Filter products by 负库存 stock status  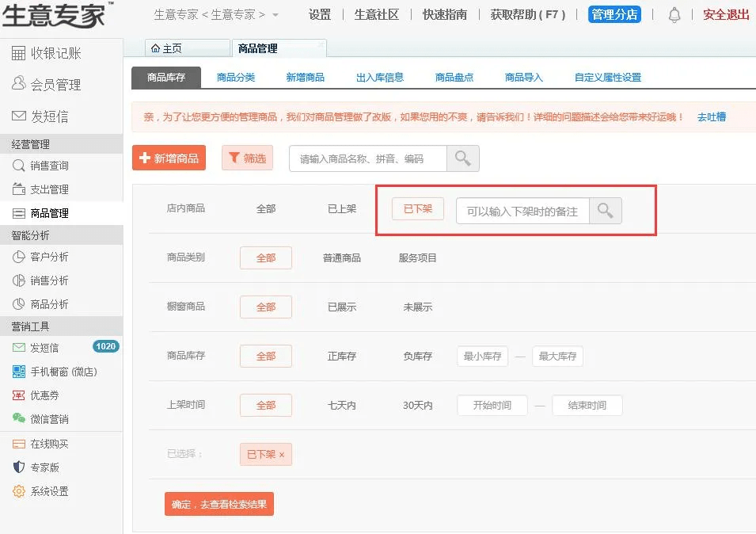pyautogui.click(x=418, y=356)
